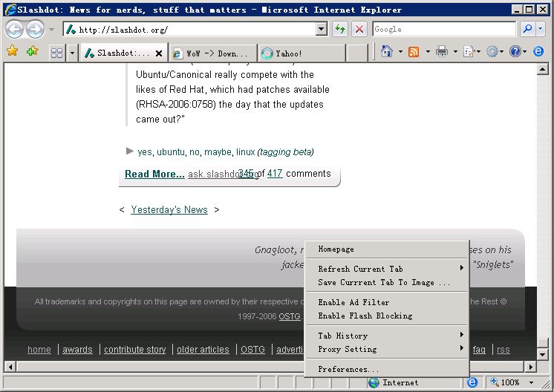Click the Google search box

(444, 29)
